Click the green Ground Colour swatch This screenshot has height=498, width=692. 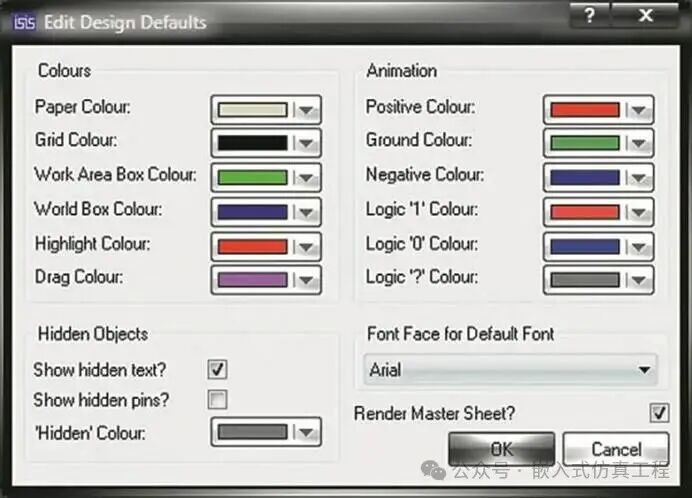[x=585, y=143]
